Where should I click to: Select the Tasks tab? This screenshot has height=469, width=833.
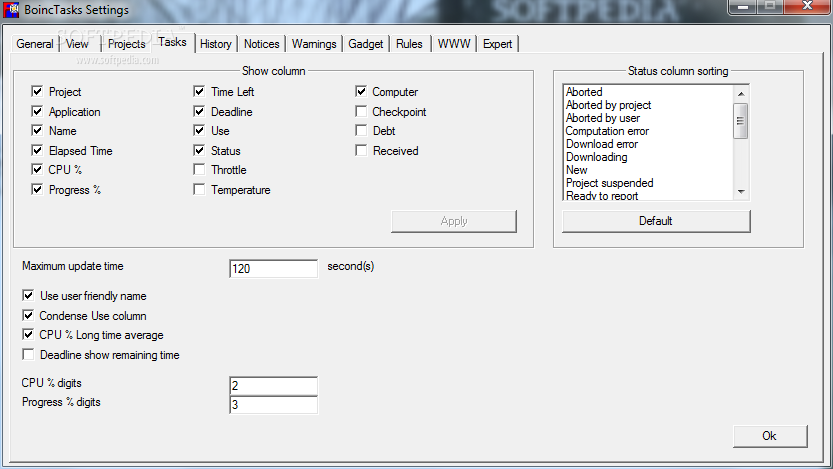click(173, 42)
